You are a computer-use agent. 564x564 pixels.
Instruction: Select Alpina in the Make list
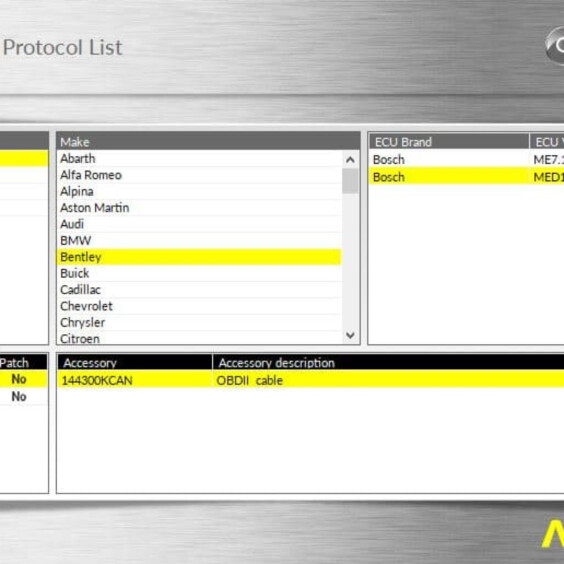click(x=199, y=191)
